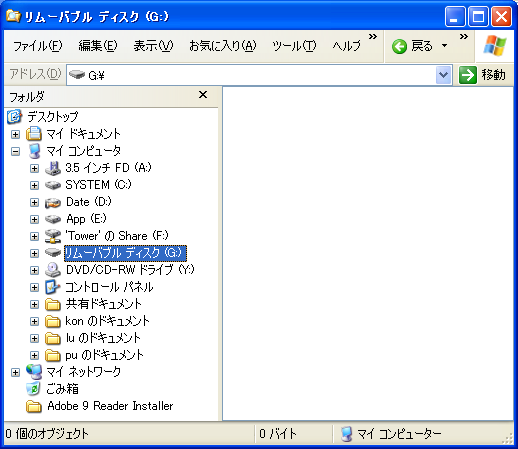Select the recycle bin icon in folder tree
This screenshot has width=518, height=449.
(x=34, y=389)
